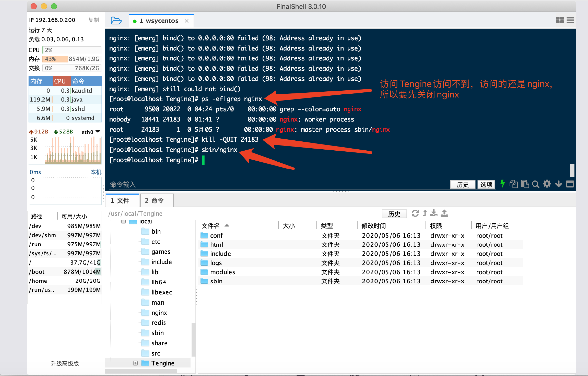Viewport: 588px width, 376px height.
Task: Click the green lightning quick command icon
Action: pyautogui.click(x=502, y=184)
